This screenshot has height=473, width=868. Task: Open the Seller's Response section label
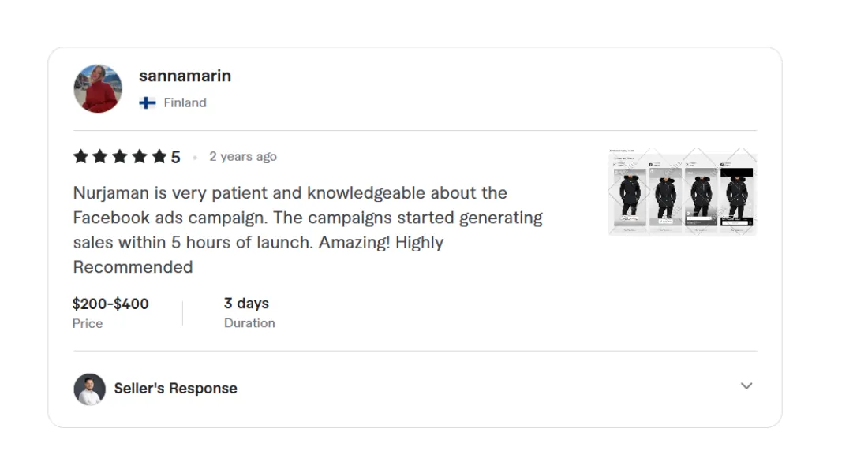tap(175, 389)
